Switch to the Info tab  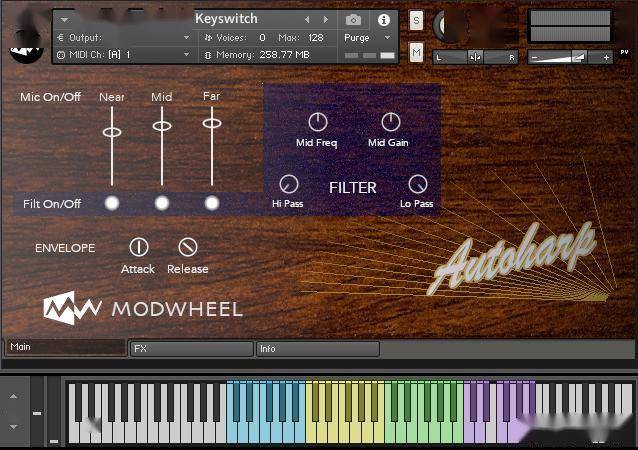[317, 349]
